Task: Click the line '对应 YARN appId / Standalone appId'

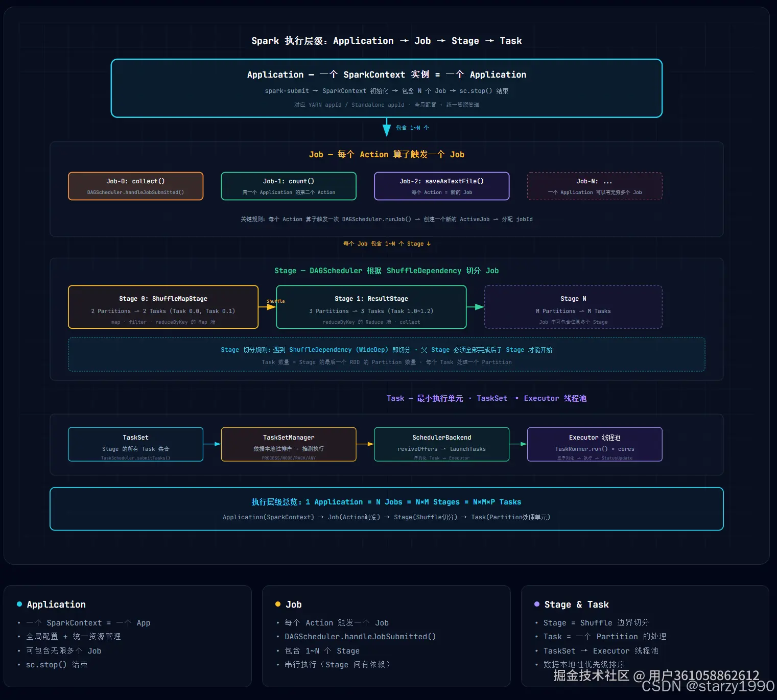Action: pos(387,105)
